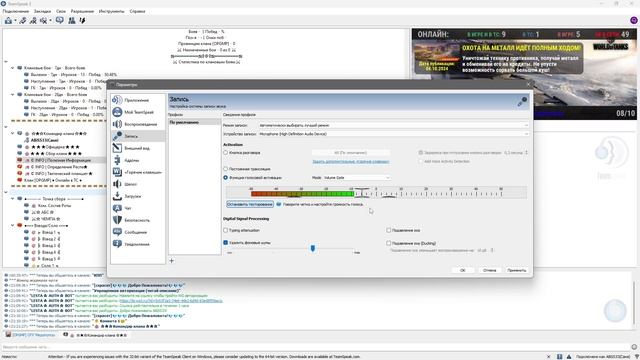The height and width of the screenshot is (360, 640).
Task: Open the Hotkeys keyboard icon
Action: (x=117, y=172)
